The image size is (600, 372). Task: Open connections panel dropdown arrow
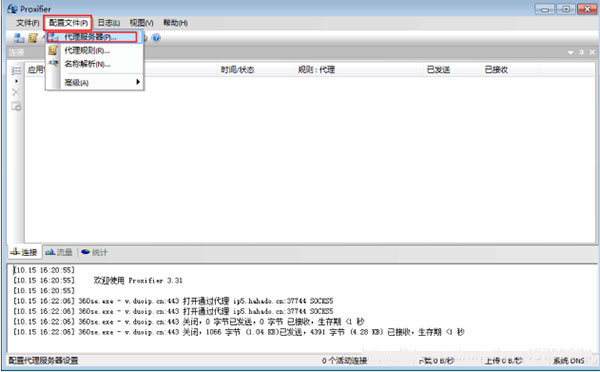571,52
